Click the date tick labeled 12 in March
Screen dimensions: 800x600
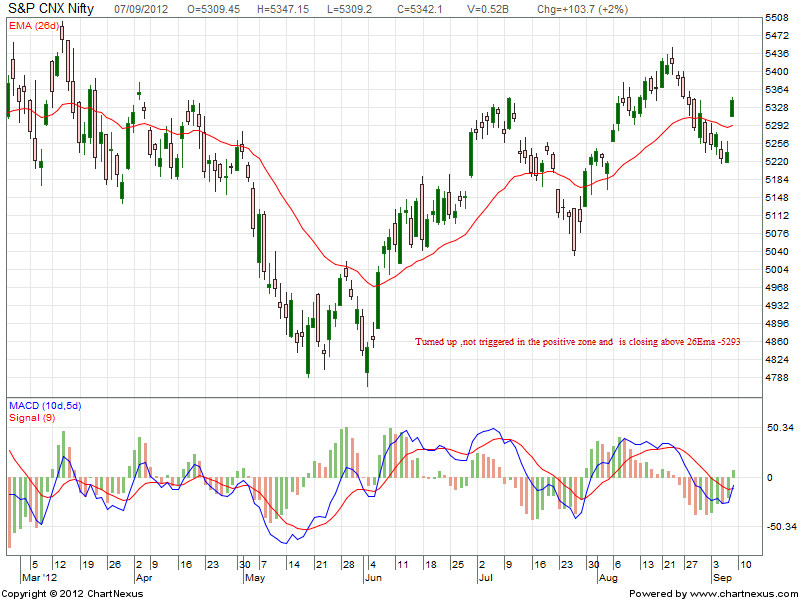(x=60, y=564)
